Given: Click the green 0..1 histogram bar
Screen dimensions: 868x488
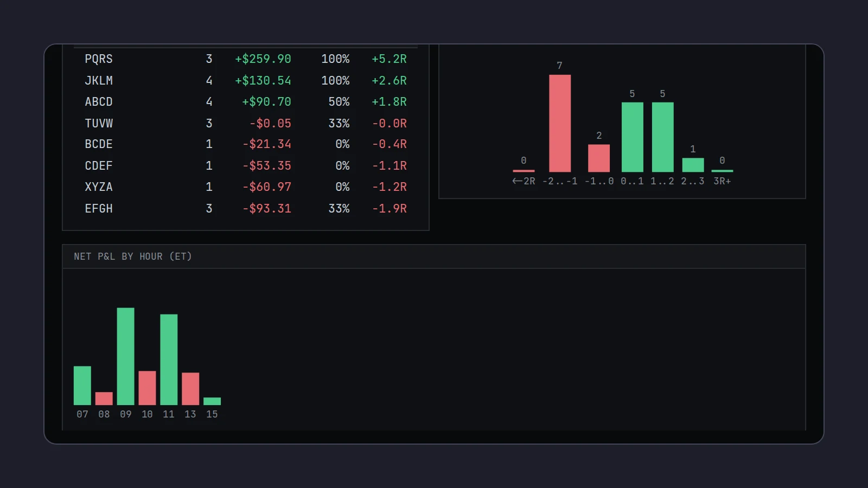Looking at the screenshot, I should point(633,137).
